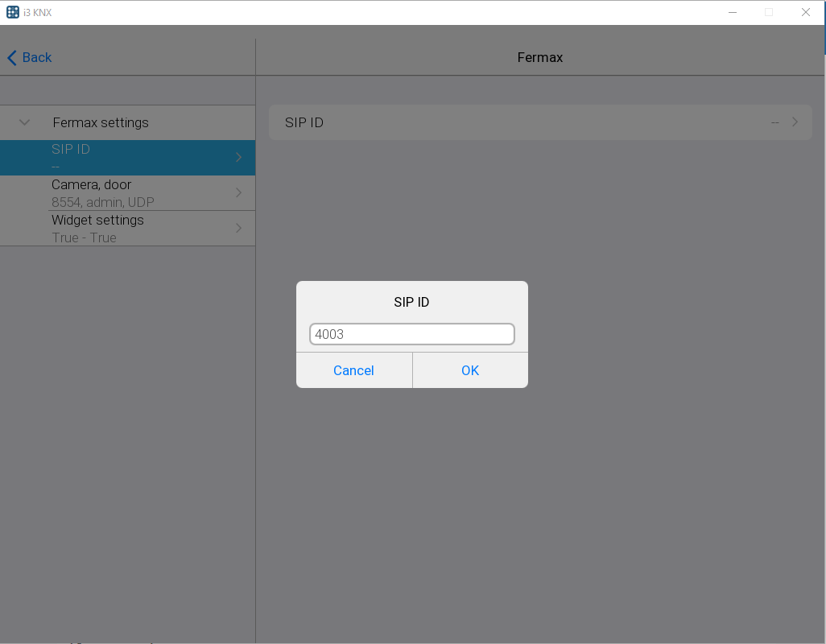Collapse the Fermax settings section chevron
826x644 pixels.
pos(24,122)
